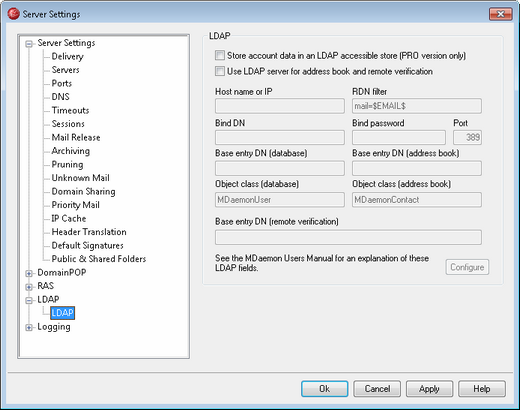Expand the DomainPOP tree node
The height and width of the screenshot is (410, 520).
29,273
